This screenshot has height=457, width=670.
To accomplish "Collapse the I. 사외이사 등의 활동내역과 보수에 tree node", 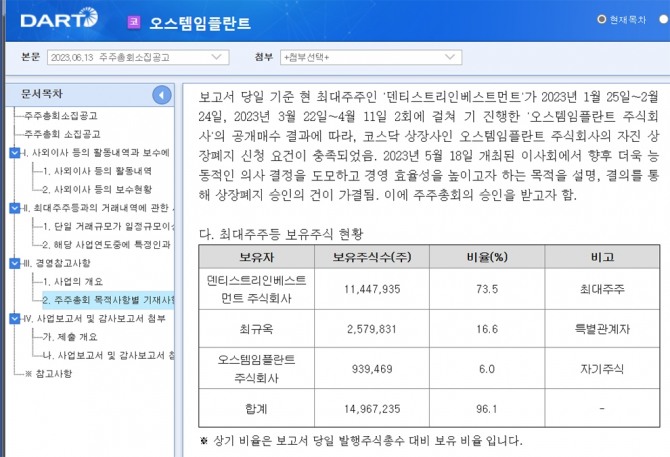I will (x=15, y=152).
